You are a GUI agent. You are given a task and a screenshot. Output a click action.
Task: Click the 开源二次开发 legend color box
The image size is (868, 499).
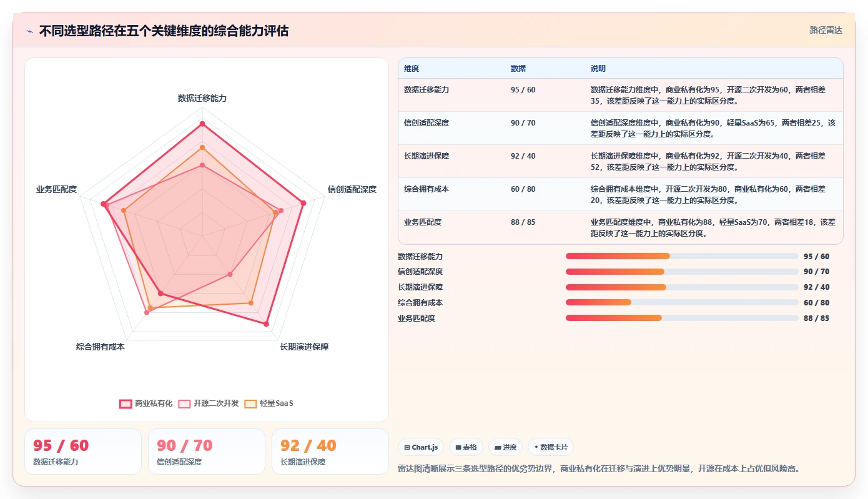184,403
